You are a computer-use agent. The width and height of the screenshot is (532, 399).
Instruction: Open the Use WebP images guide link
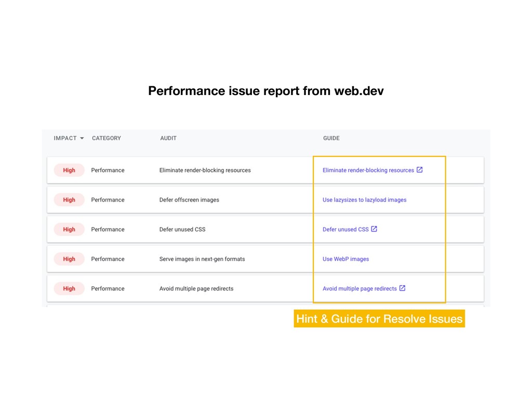345,259
